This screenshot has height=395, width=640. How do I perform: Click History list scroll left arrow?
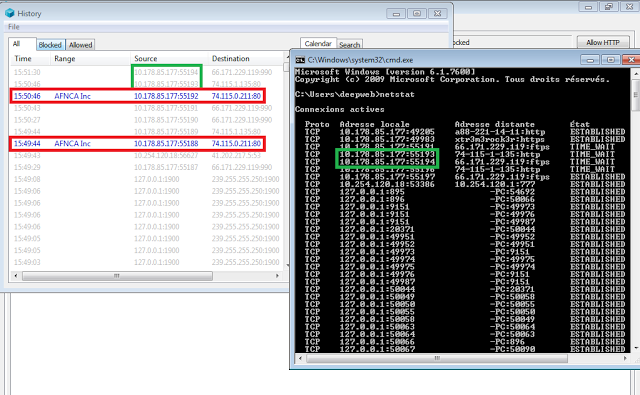pos(16,276)
